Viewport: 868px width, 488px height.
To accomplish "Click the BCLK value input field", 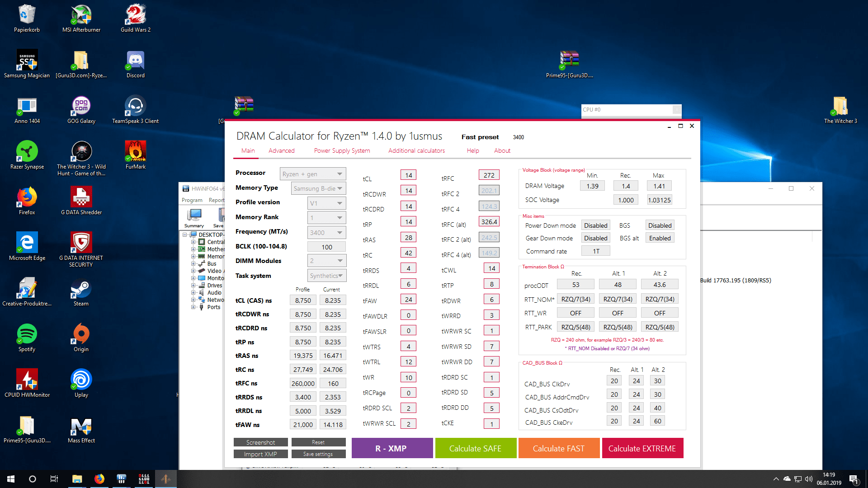I will point(326,247).
